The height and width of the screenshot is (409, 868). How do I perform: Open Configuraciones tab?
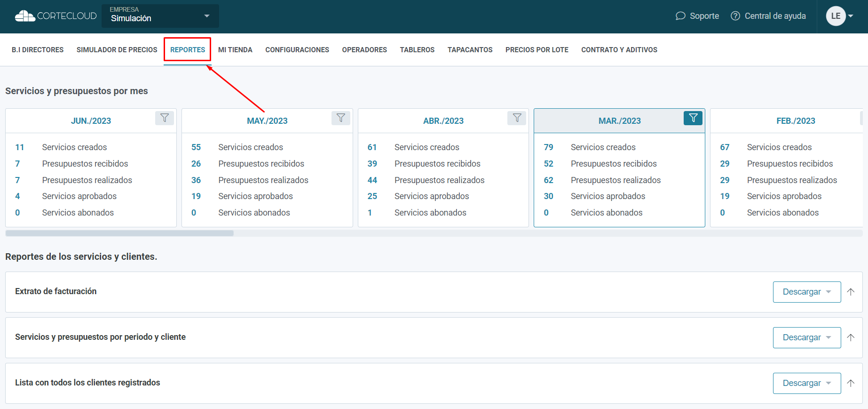[x=297, y=50]
